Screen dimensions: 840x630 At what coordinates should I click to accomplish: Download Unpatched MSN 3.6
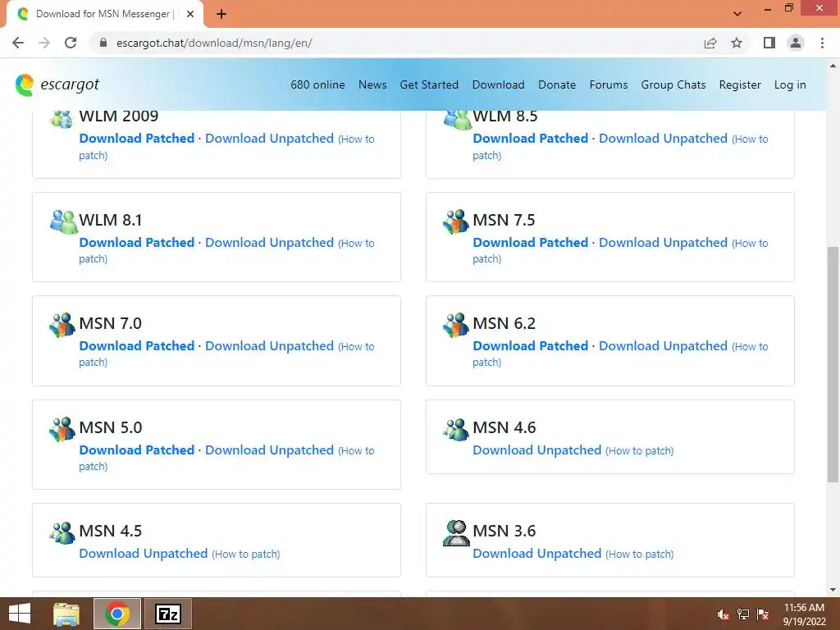(536, 553)
